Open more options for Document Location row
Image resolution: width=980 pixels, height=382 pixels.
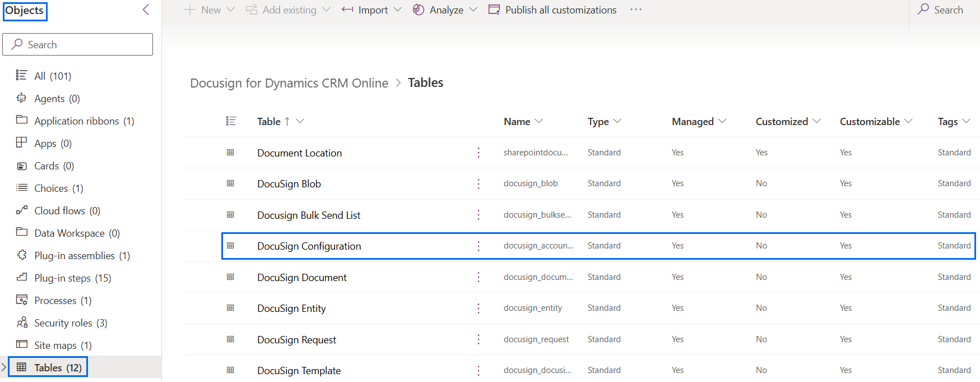click(x=479, y=153)
